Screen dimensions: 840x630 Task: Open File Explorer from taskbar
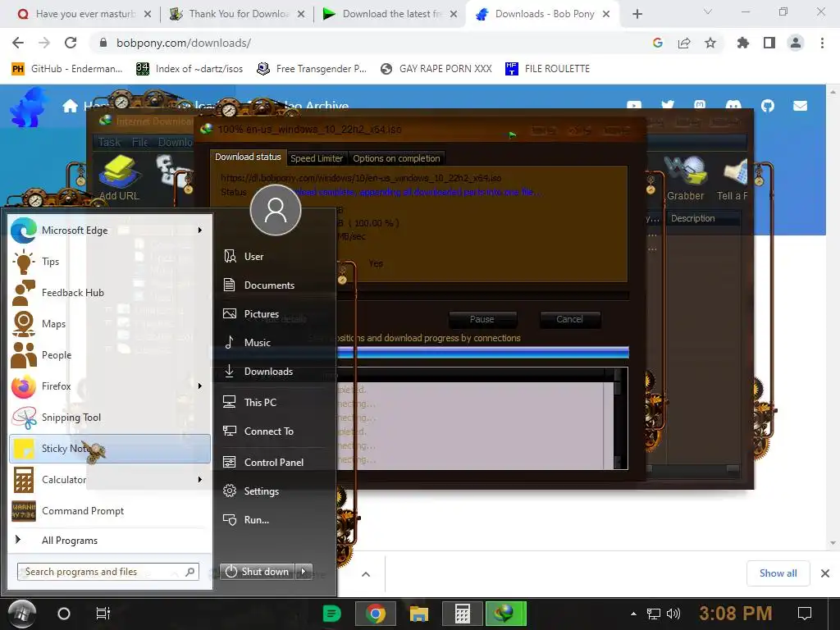pos(419,614)
